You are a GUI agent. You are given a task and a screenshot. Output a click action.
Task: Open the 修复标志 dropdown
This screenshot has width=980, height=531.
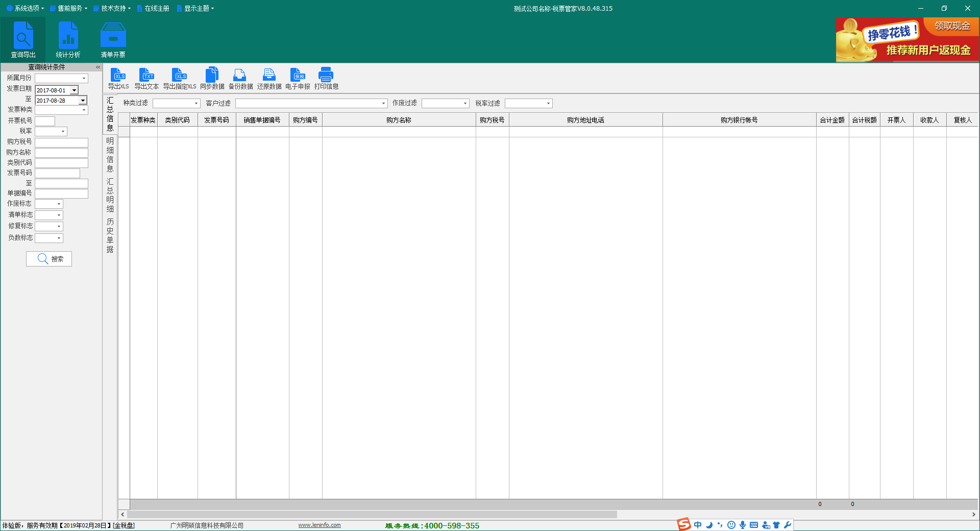tap(59, 226)
